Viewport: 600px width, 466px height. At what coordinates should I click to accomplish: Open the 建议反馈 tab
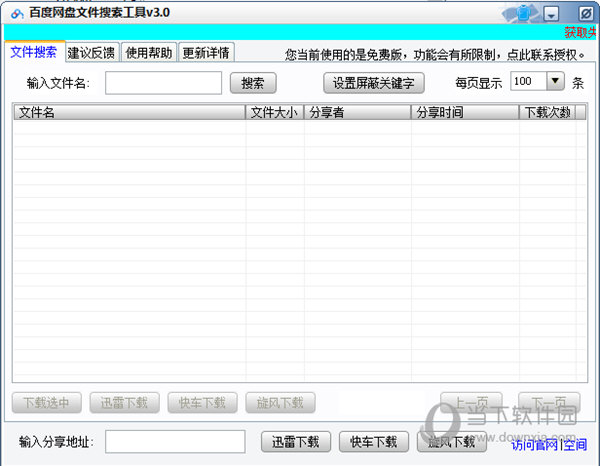tap(91, 52)
